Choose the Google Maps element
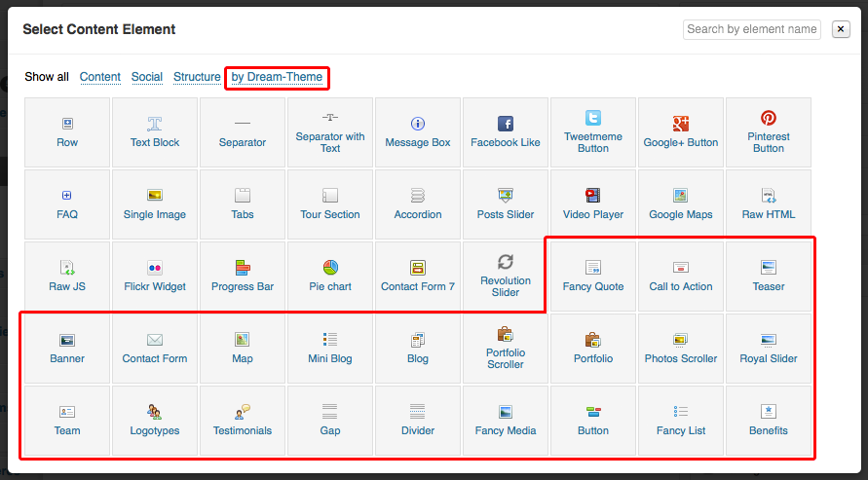The image size is (868, 480). pos(680,204)
